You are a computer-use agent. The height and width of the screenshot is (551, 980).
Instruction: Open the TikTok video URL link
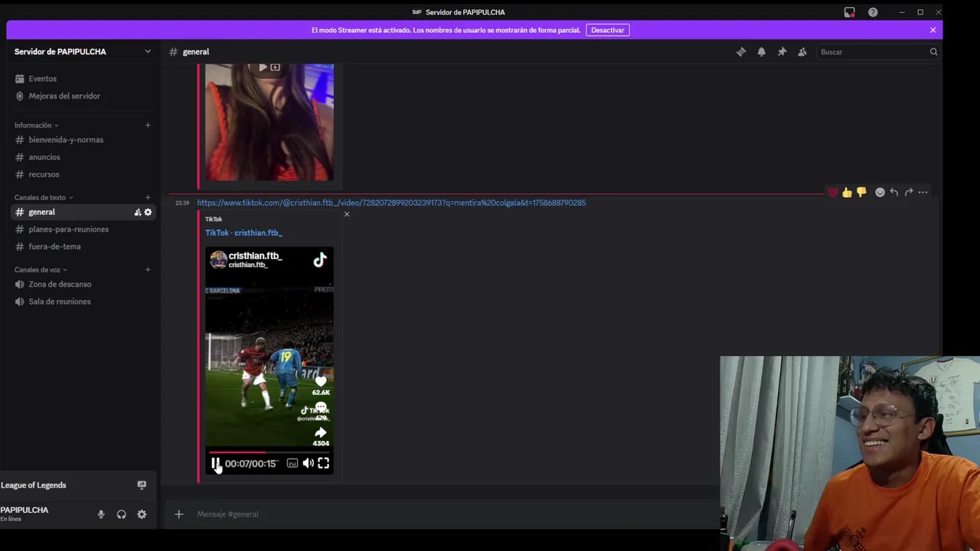[391, 203]
